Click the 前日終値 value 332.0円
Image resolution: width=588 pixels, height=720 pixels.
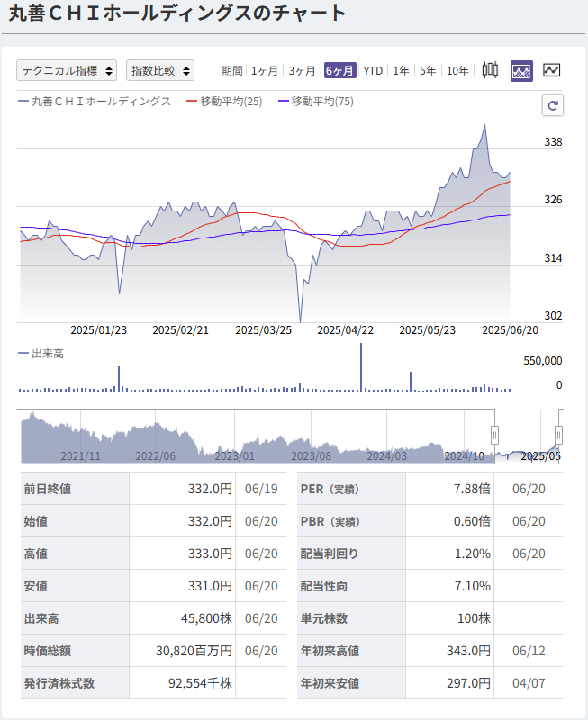pyautogui.click(x=210, y=489)
